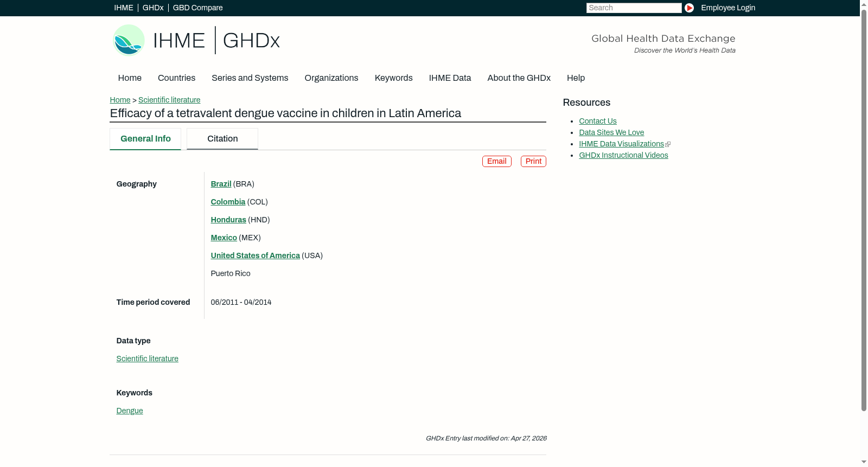Image resolution: width=868 pixels, height=467 pixels.
Task: Click the IHME GHDx logo
Action: [x=196, y=40]
